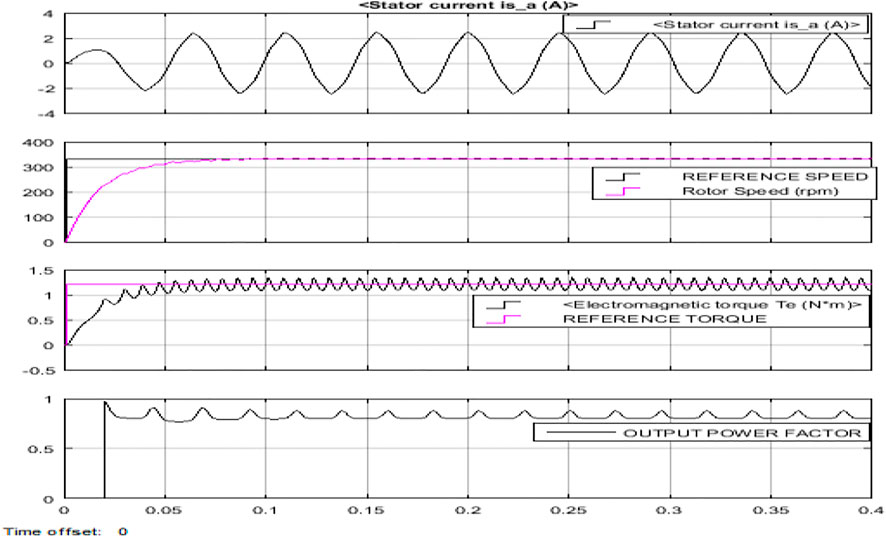Click the magenta Rotor Speed legend marker

[623, 192]
